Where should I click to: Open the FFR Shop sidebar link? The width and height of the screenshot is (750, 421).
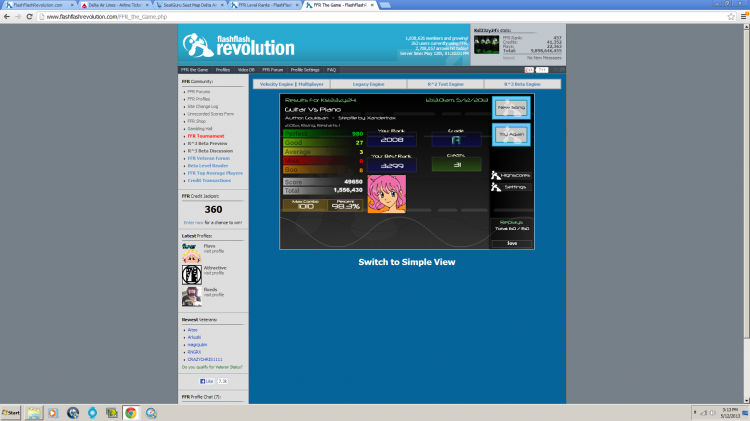click(197, 122)
